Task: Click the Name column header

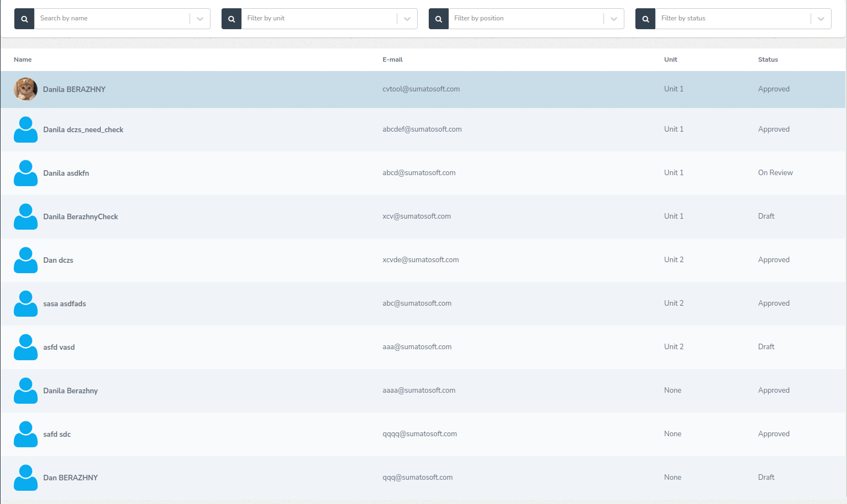Action: [23, 59]
